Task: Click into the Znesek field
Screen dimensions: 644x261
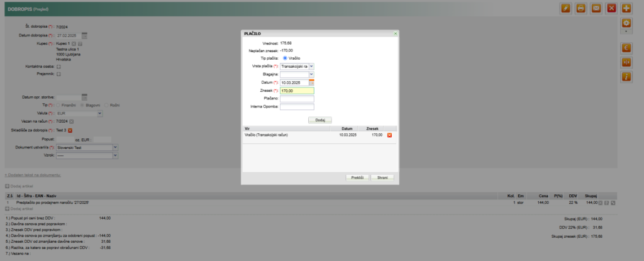Action: click(x=297, y=91)
